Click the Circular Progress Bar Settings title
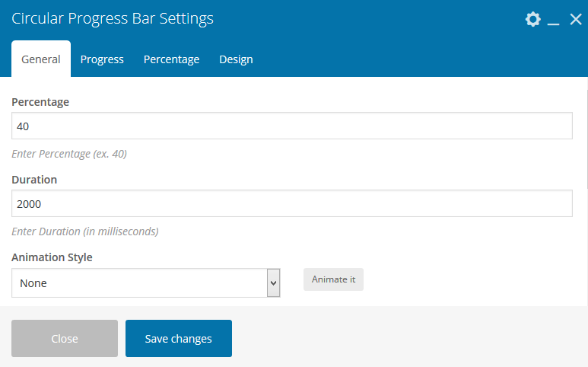Screen dimensions: 588x367 click(113, 19)
